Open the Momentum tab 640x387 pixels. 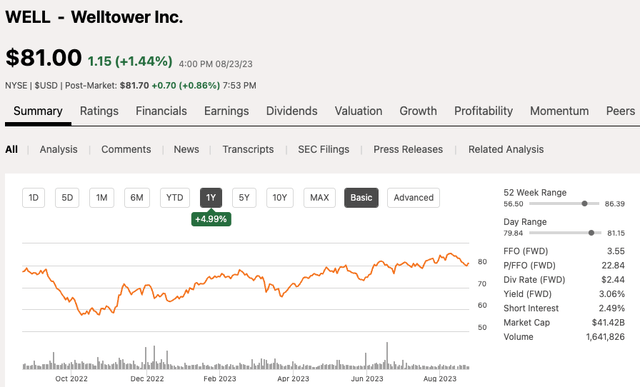pyautogui.click(x=559, y=111)
